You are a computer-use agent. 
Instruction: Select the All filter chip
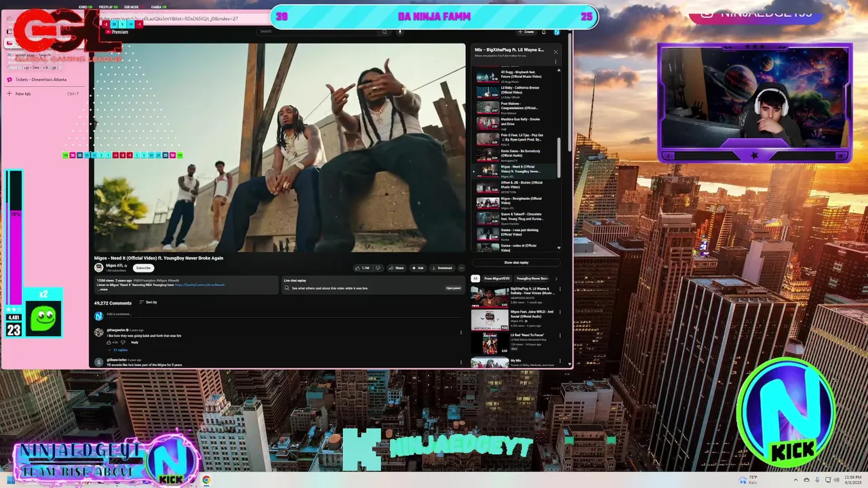pos(475,279)
